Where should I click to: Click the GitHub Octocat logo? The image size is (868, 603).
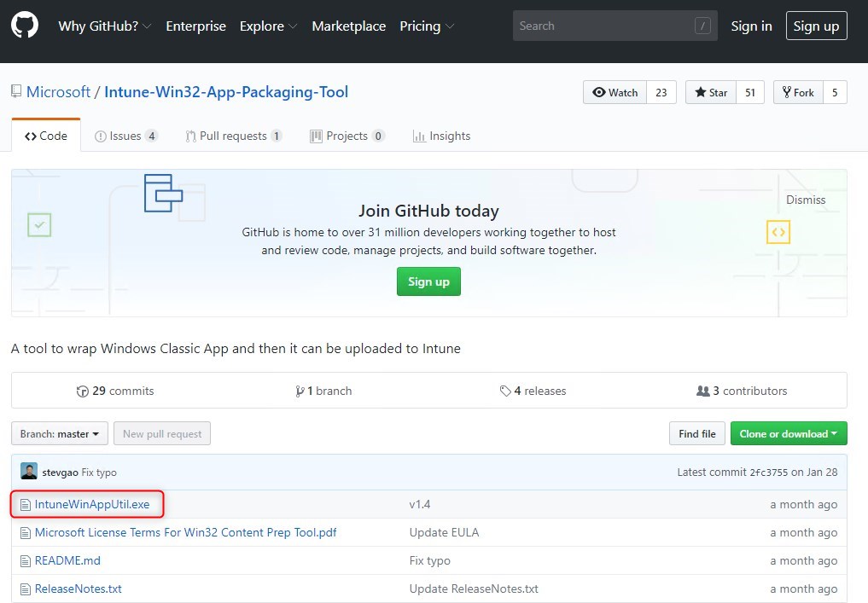[25, 25]
